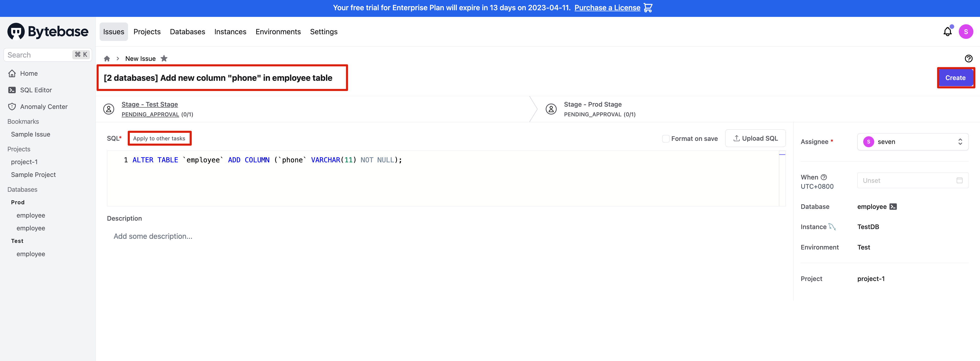Screen dimensions: 980x361
Task: Click the notification bell icon
Action: click(x=947, y=32)
